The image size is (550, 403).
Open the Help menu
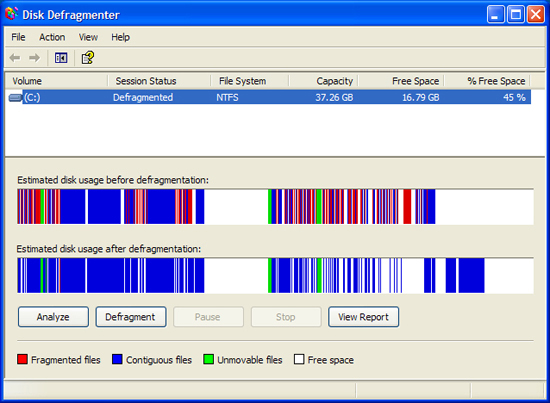(x=120, y=37)
